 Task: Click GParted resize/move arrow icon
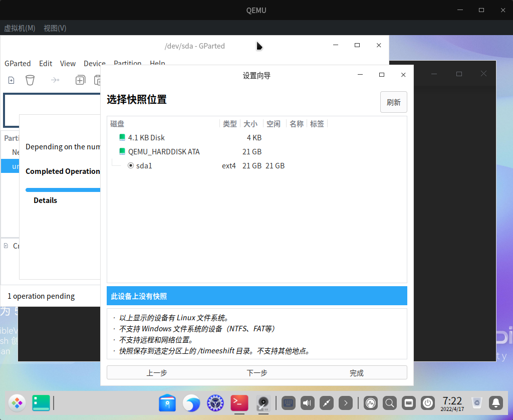click(x=55, y=80)
